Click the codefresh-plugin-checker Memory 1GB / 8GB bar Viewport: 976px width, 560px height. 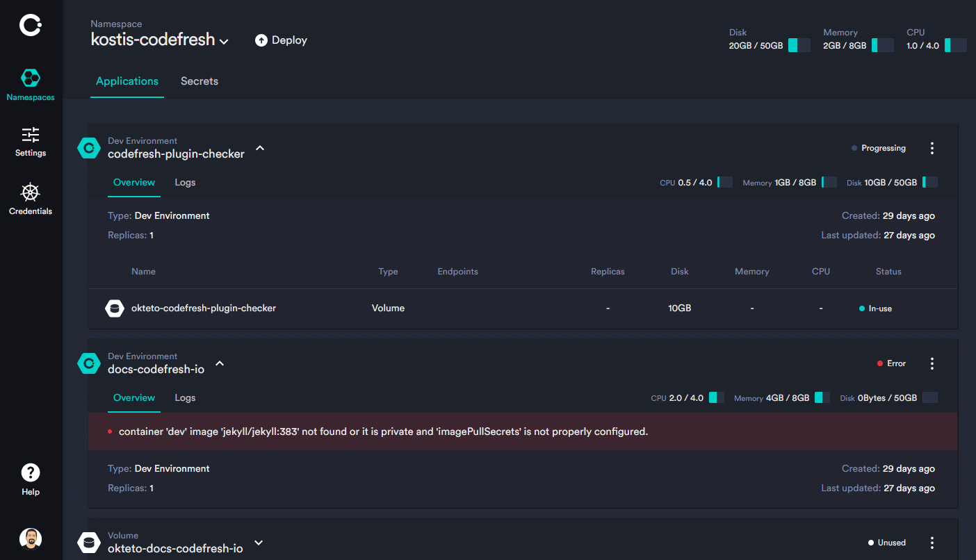tap(829, 183)
